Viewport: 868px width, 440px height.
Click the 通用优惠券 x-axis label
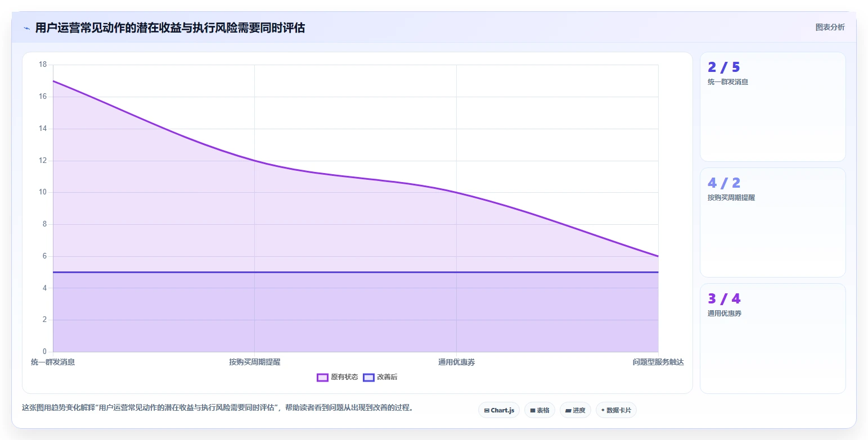(x=456, y=362)
